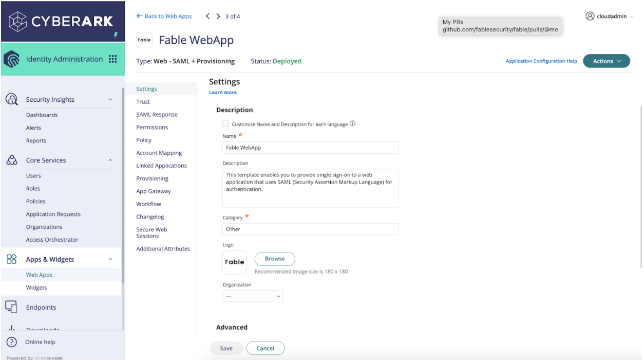Click Back to Web Apps link
Viewport: 644px width, 361px height.
pyautogui.click(x=164, y=16)
